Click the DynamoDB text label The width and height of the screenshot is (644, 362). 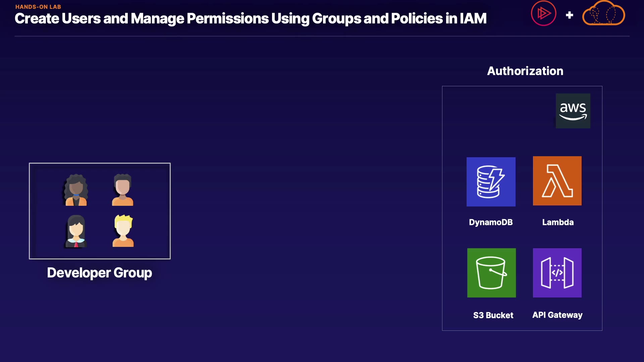click(x=491, y=222)
